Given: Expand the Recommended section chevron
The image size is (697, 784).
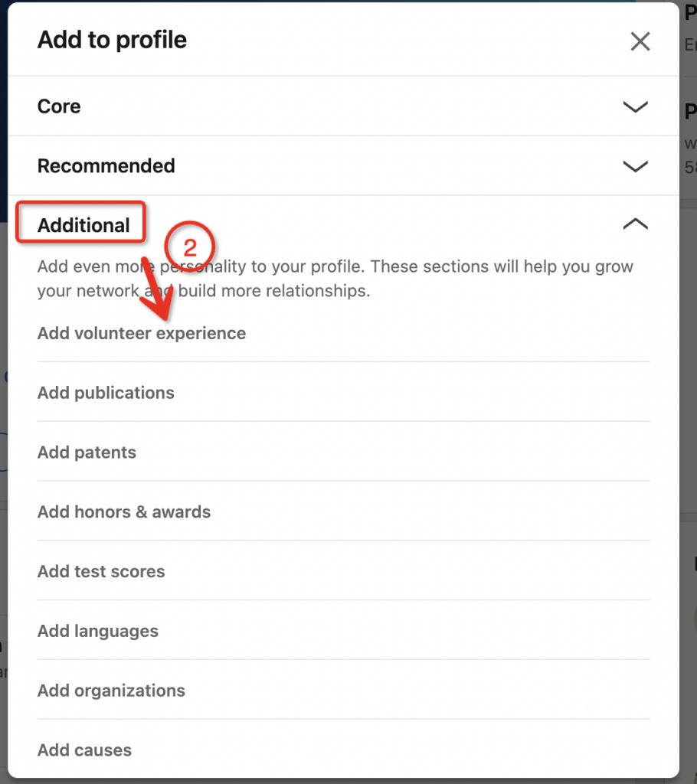Looking at the screenshot, I should [635, 166].
